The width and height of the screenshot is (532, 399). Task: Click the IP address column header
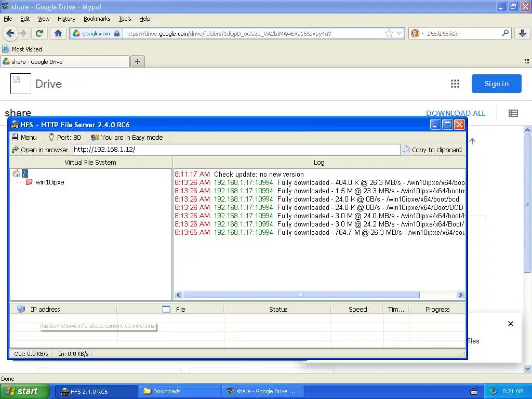point(64,310)
